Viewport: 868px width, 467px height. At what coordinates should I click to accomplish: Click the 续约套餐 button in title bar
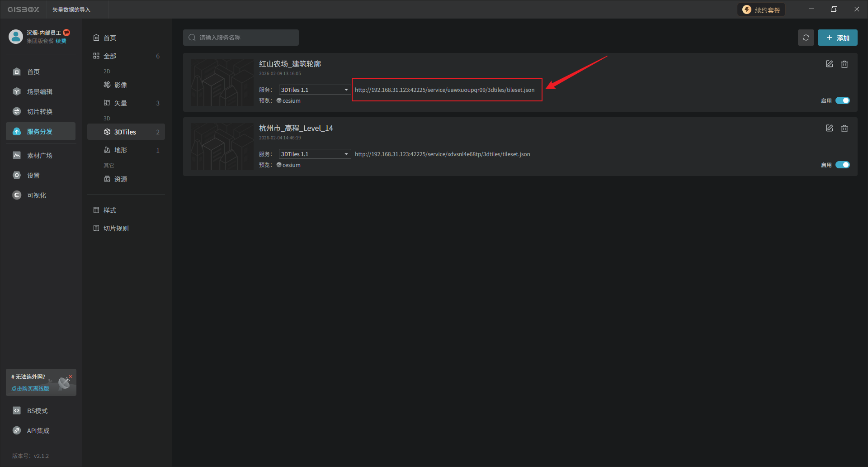point(761,10)
